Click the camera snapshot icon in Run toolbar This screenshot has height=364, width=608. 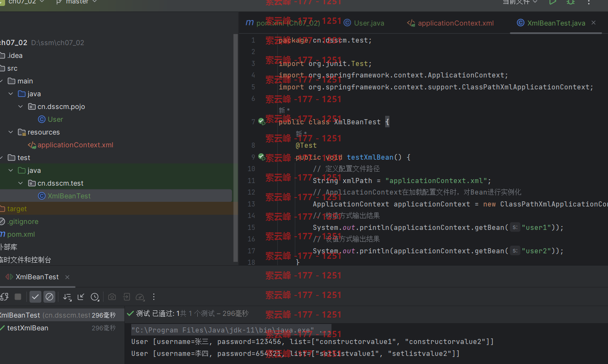pyautogui.click(x=112, y=297)
